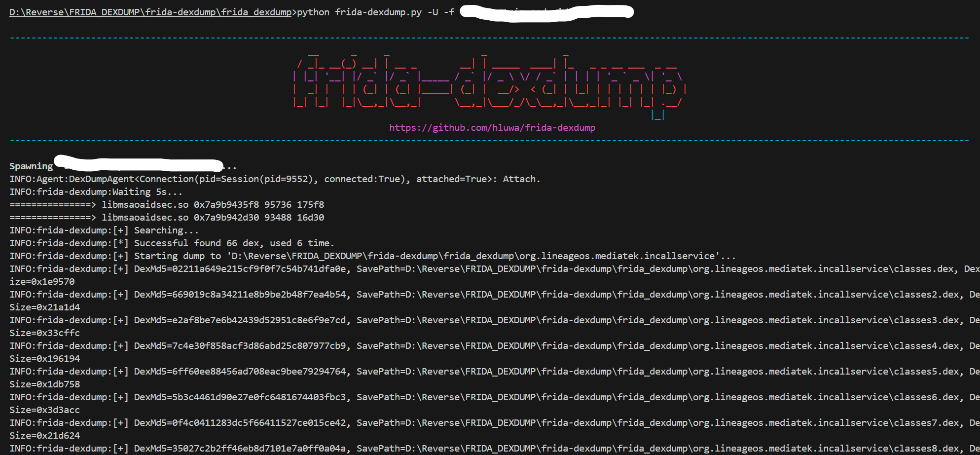Click the DexMd5=02211a649e215cf9f0f7c54b741dfa0e hash

(240, 269)
